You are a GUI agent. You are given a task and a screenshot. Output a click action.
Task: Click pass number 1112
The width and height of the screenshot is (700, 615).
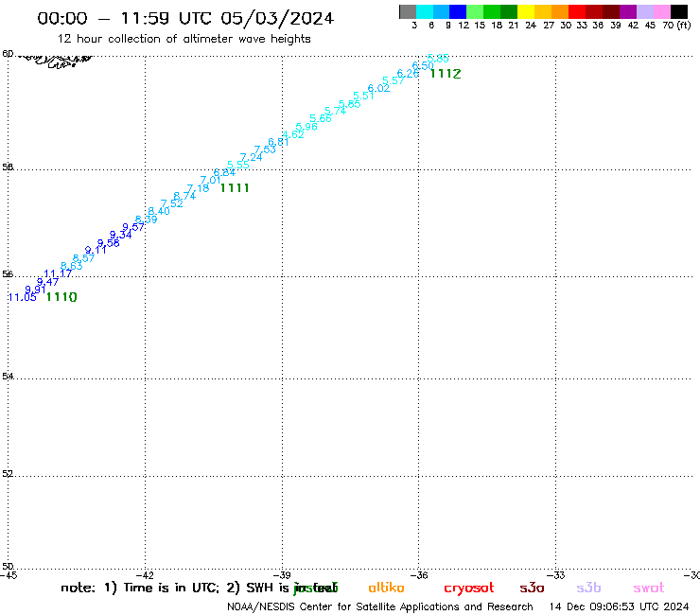446,74
